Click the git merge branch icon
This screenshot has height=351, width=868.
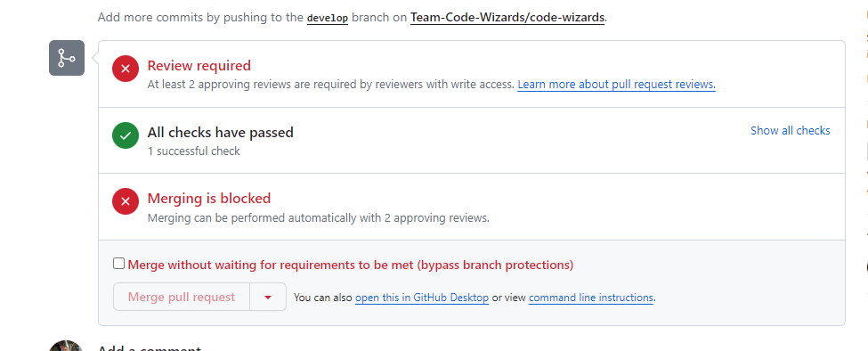(67, 58)
